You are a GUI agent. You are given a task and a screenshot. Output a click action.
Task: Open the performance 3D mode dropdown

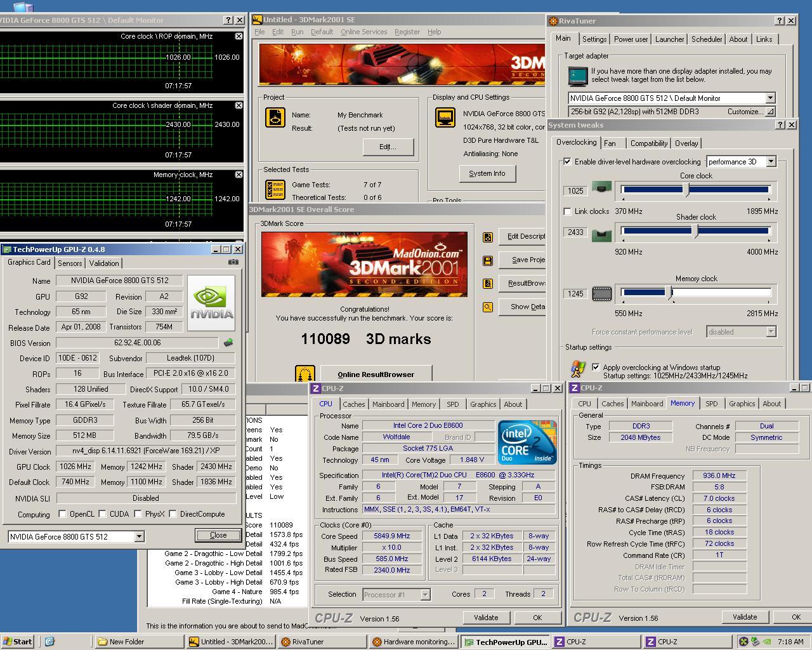click(771, 162)
